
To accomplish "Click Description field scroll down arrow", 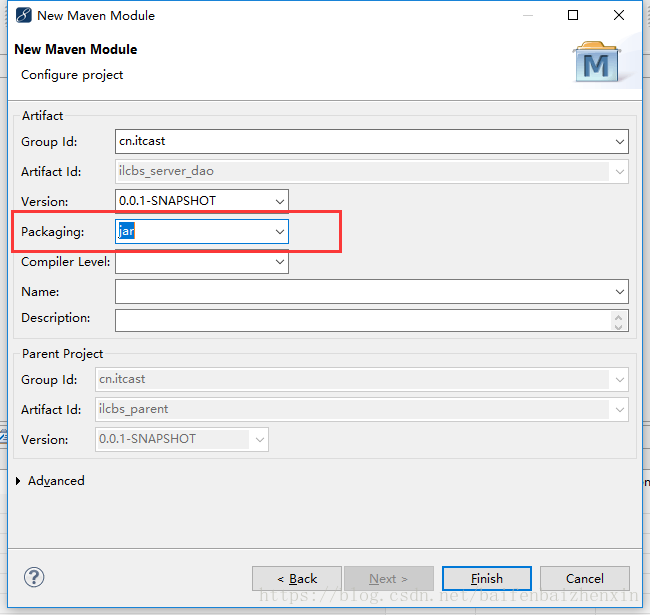I will pyautogui.click(x=618, y=327).
